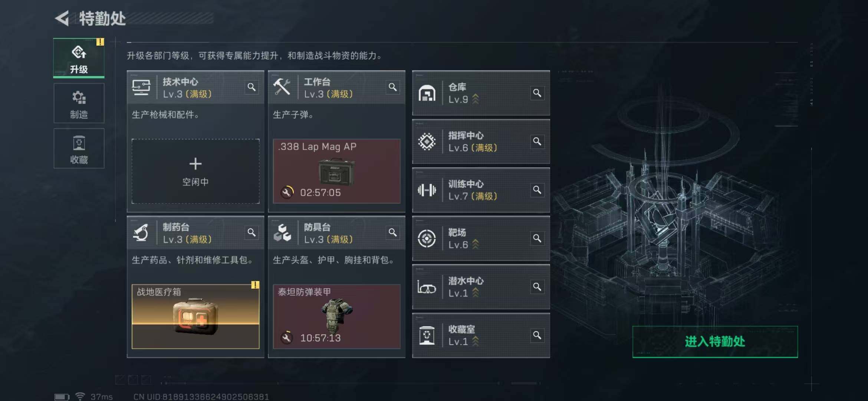Add production in the idle 空闲中 slot
This screenshot has height=401, width=868.
195,171
